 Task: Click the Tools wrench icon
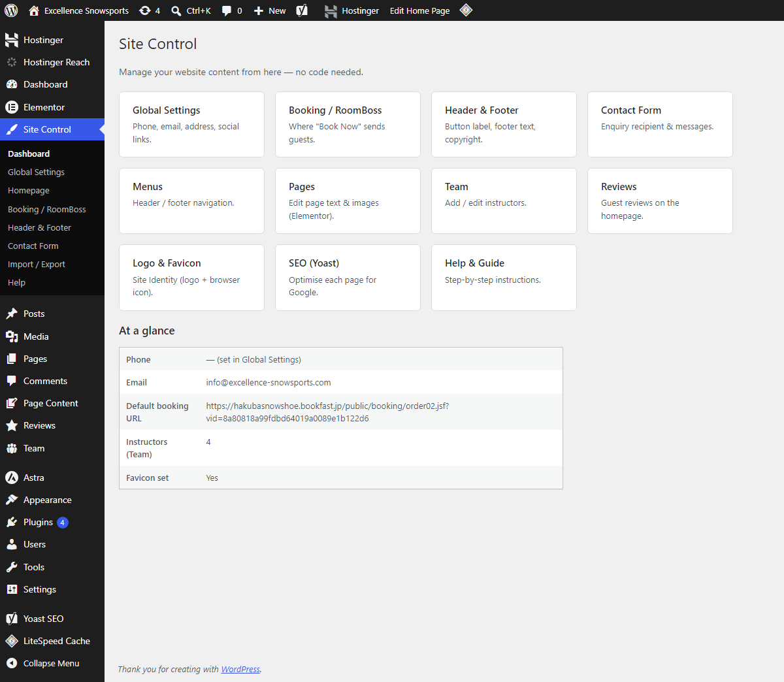(12, 567)
